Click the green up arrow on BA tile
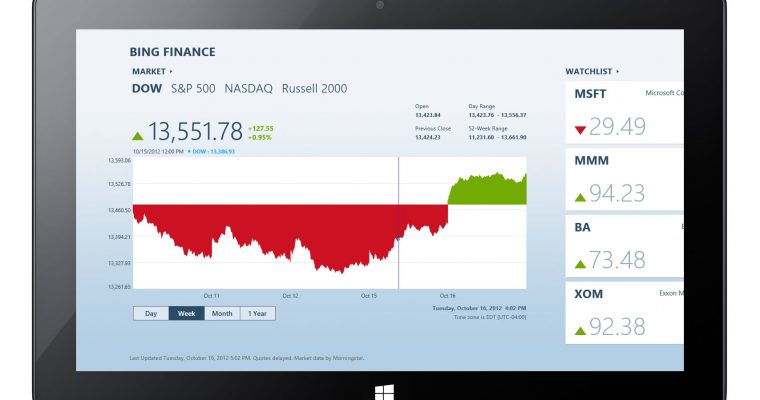The height and width of the screenshot is (400, 760). 580,264
